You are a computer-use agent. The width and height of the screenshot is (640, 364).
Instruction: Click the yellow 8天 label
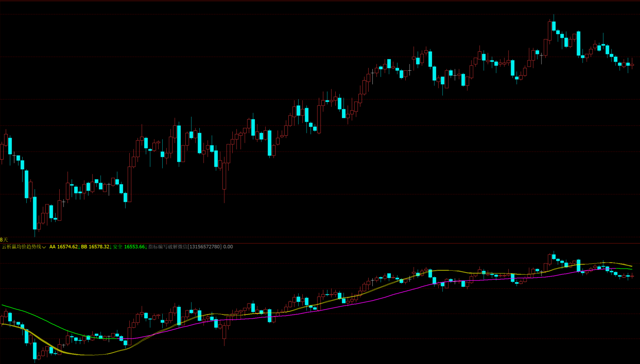(x=4, y=239)
